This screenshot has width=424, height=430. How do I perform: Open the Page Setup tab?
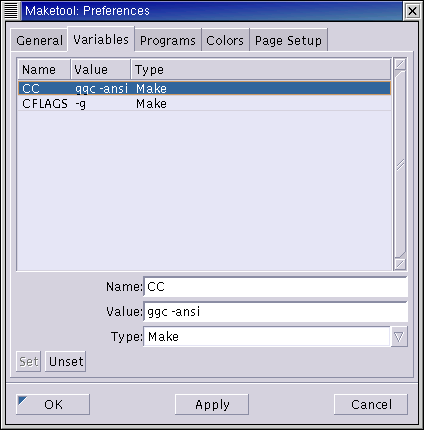coord(288,40)
